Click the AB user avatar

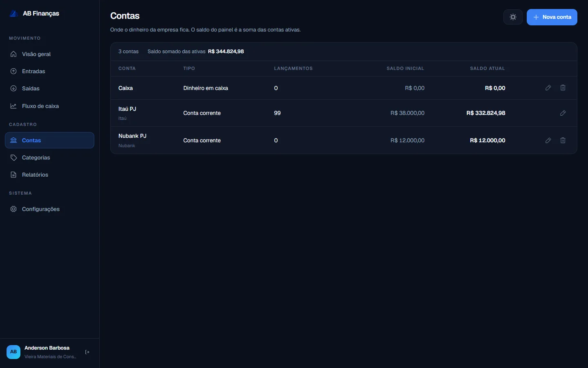(x=13, y=352)
